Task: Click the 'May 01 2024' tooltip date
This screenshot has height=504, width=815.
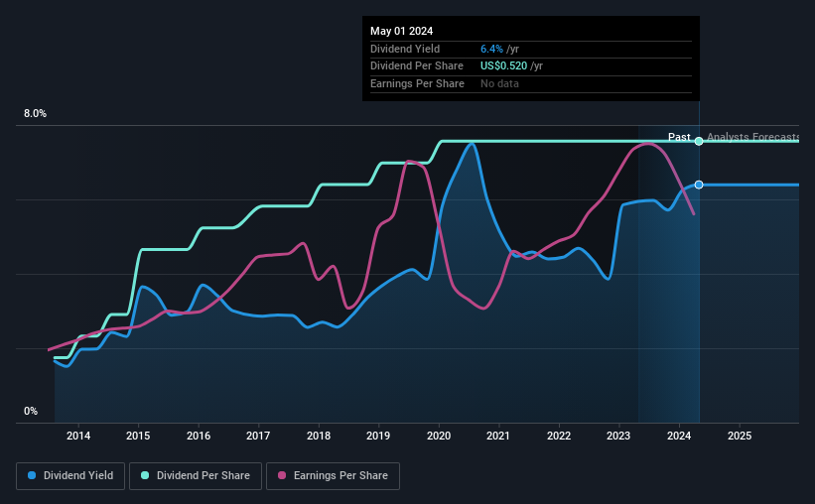Action: click(x=401, y=31)
